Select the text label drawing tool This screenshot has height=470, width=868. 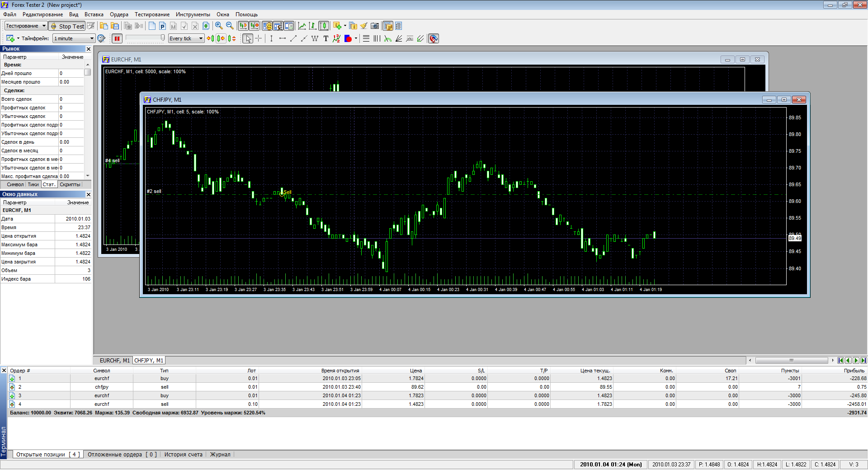[x=326, y=38]
